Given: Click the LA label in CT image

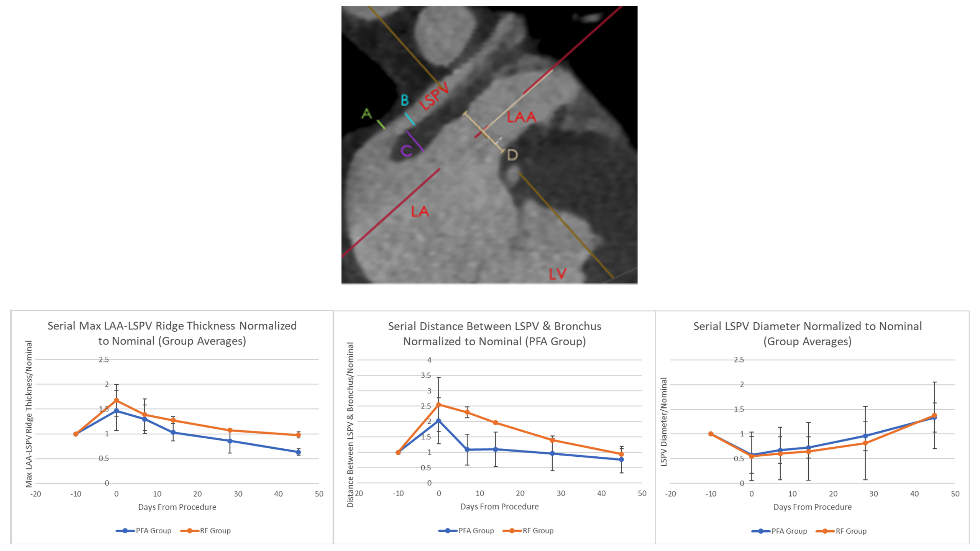Looking at the screenshot, I should coord(420,211).
